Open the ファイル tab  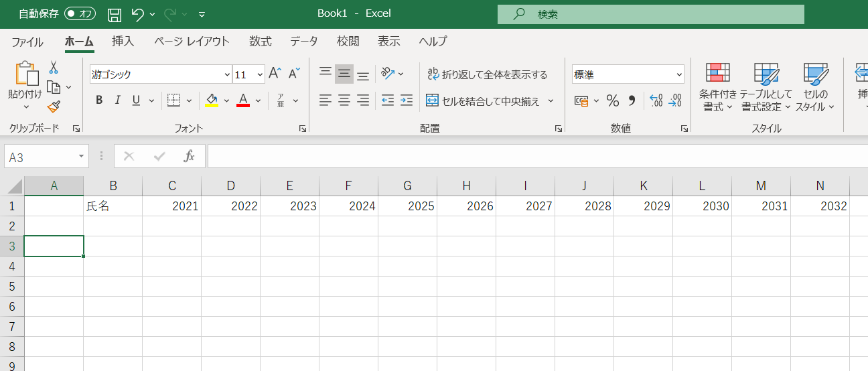pos(27,42)
